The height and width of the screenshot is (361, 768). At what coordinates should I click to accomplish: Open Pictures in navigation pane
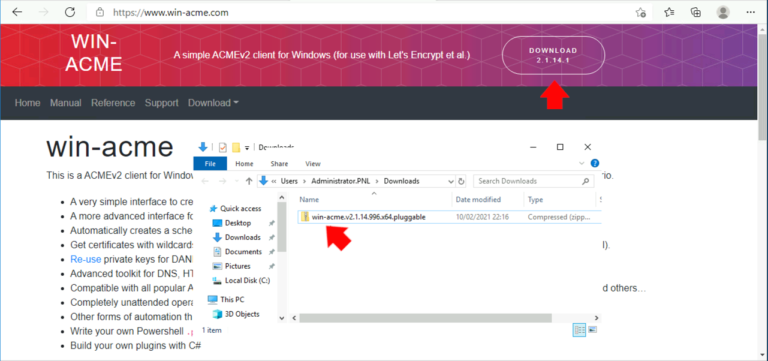(x=238, y=266)
